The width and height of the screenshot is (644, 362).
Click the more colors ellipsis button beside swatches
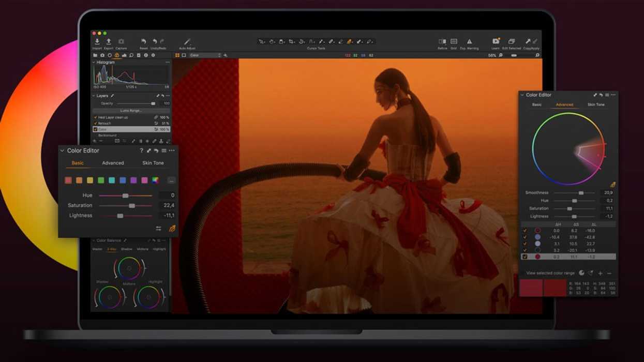pos(171,180)
